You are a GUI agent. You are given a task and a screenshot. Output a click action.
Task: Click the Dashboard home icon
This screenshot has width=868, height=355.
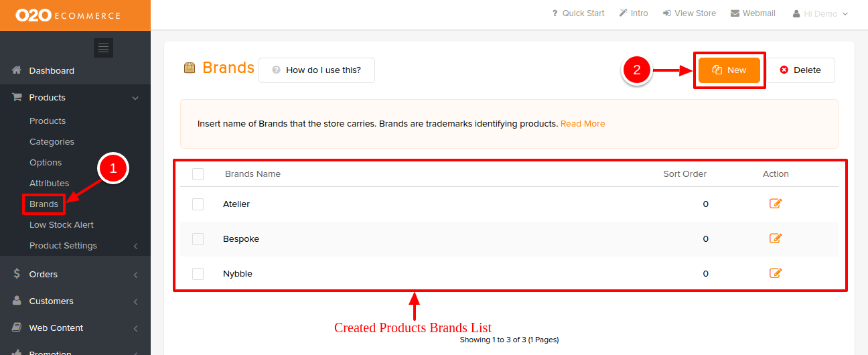pos(17,70)
